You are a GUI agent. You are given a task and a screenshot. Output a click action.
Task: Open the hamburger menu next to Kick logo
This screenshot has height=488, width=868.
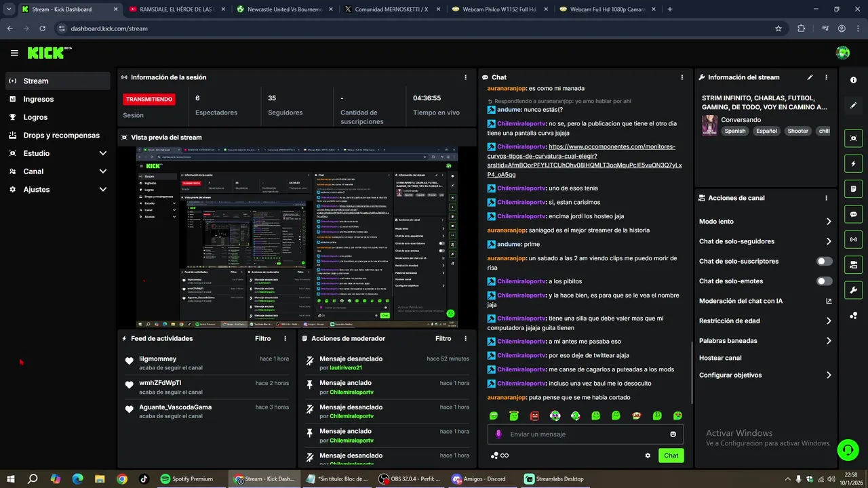(14, 53)
